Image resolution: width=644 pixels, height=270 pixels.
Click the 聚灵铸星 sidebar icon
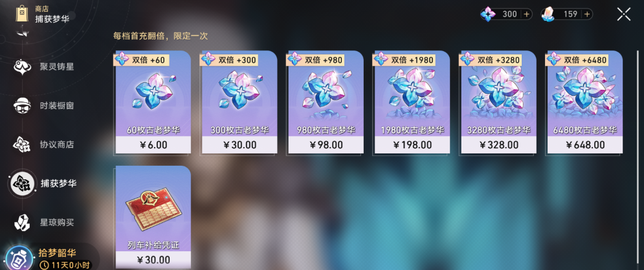[22, 67]
